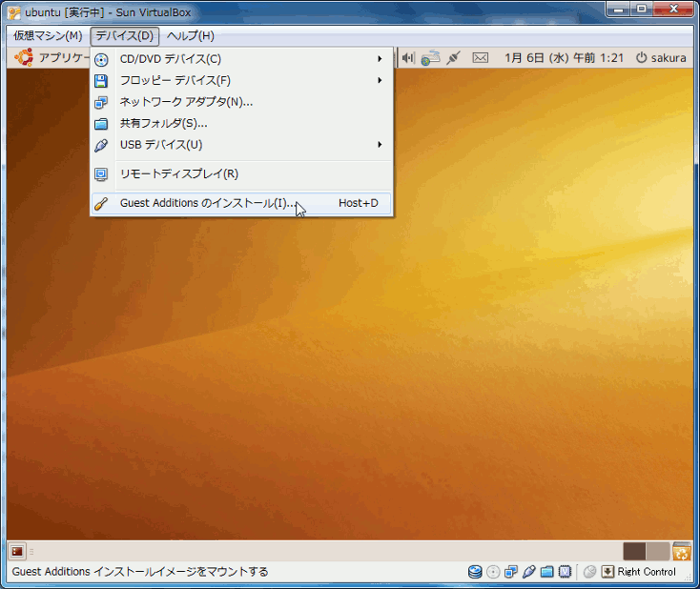The width and height of the screenshot is (700, 589).
Task: Click the Ubuntu network manager panel icon
Action: coord(431,58)
